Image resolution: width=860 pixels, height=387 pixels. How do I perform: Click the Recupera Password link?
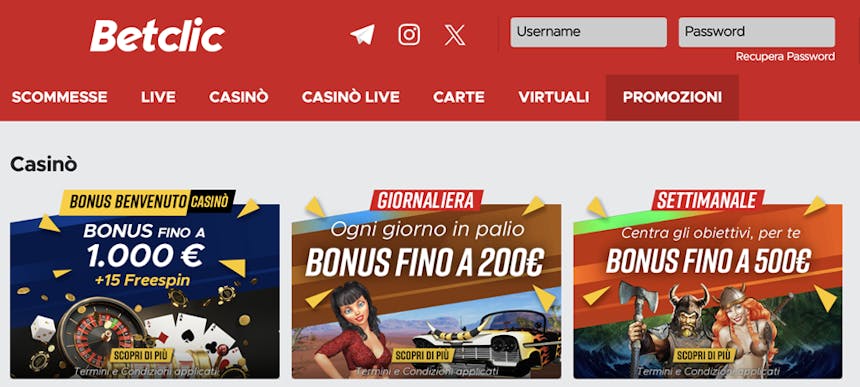coord(785,56)
